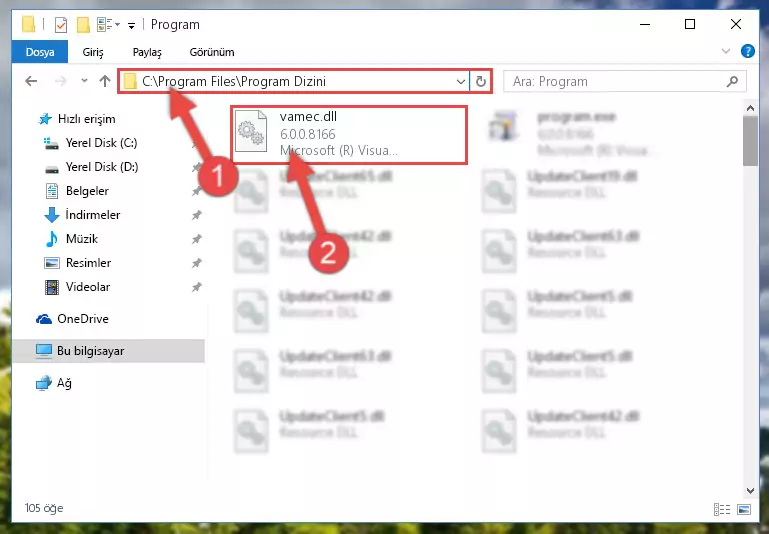Open Help with the blue question icon
The height and width of the screenshot is (534, 769).
(x=748, y=51)
